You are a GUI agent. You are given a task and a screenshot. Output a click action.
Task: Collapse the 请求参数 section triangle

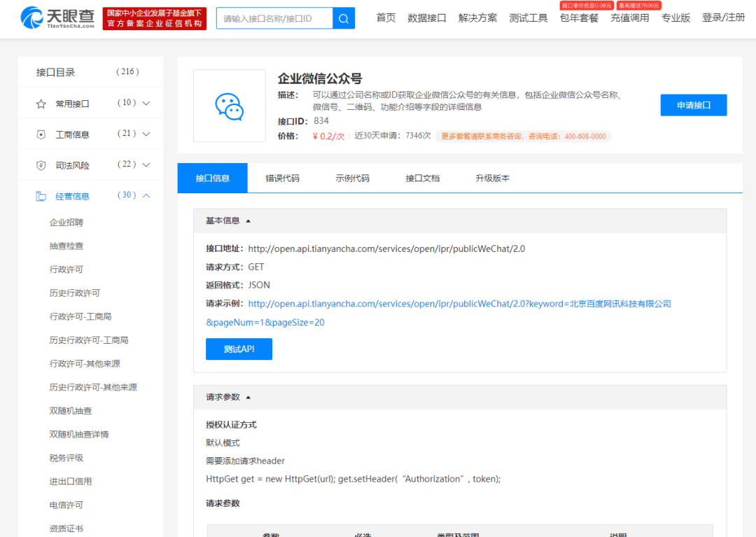248,397
